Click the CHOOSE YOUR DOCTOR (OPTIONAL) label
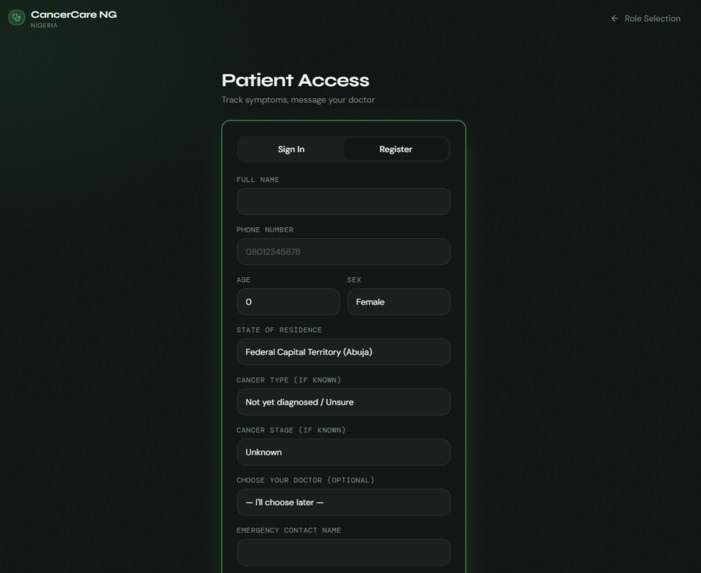Viewport: 701px width, 573px height. pyautogui.click(x=305, y=480)
